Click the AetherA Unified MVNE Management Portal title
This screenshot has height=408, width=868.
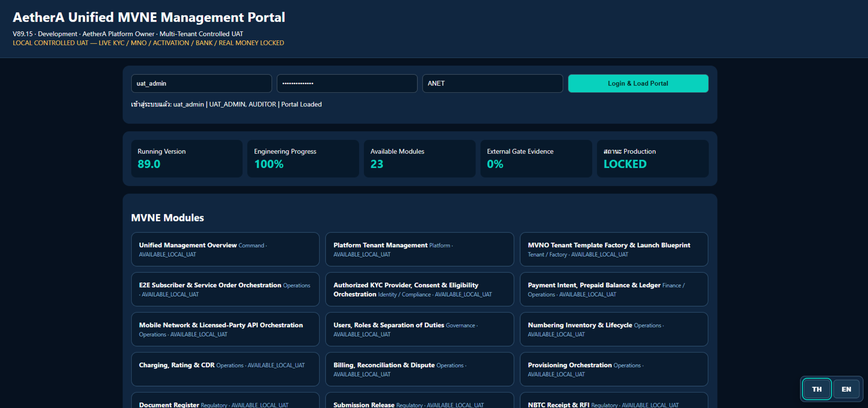pos(149,17)
